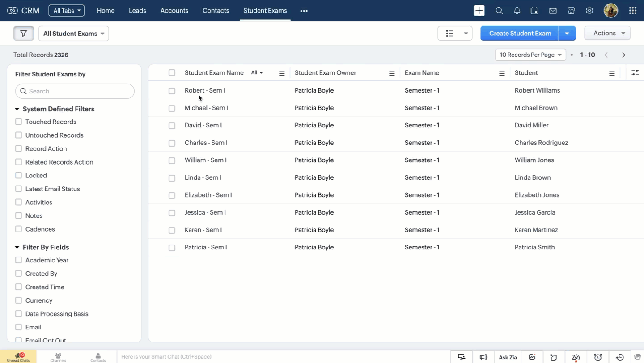Switch to the Leads tab
644x363 pixels.
[x=137, y=11]
